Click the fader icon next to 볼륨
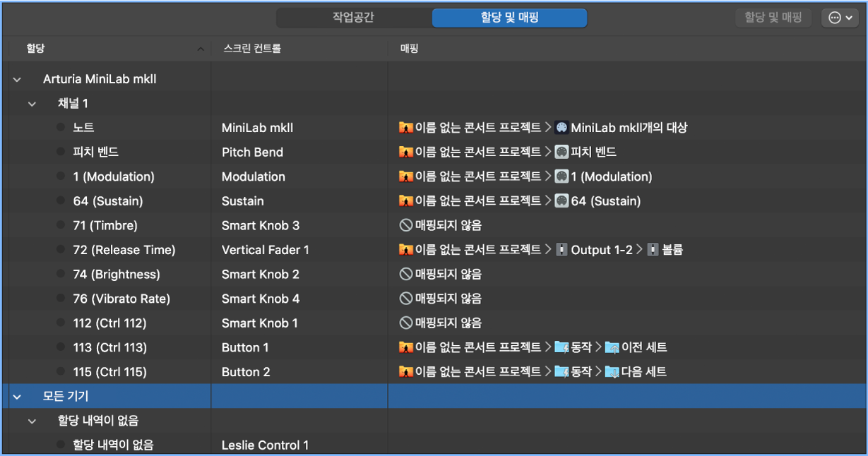Viewport: 868px width, 456px height. point(653,250)
